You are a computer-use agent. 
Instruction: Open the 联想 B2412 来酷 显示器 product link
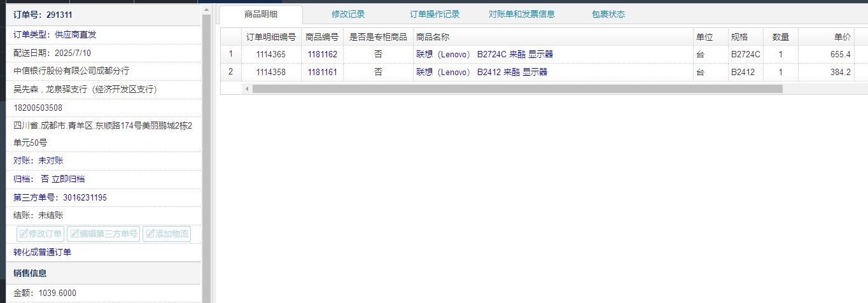[x=482, y=72]
